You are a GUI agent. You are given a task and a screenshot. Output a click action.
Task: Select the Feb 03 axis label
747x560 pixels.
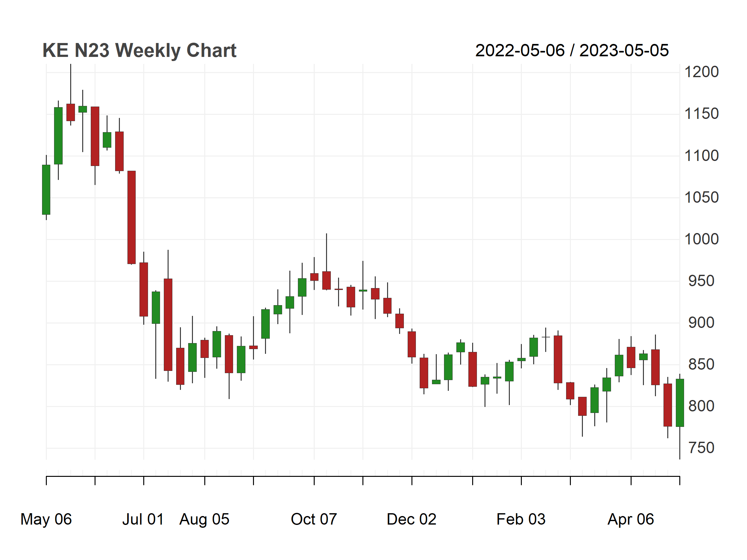click(x=521, y=519)
